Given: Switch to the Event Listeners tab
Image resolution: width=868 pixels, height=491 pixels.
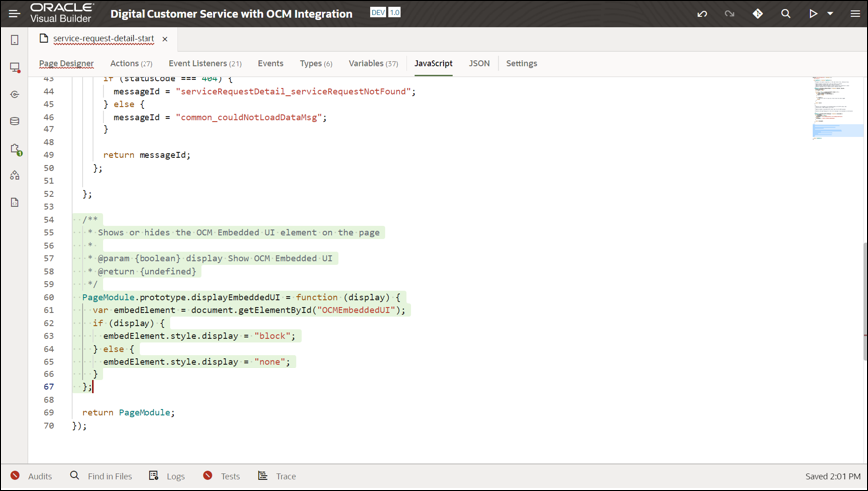Looking at the screenshot, I should click(205, 63).
